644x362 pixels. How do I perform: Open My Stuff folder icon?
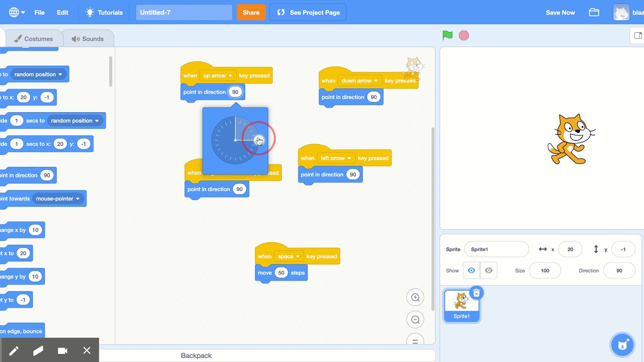(594, 13)
